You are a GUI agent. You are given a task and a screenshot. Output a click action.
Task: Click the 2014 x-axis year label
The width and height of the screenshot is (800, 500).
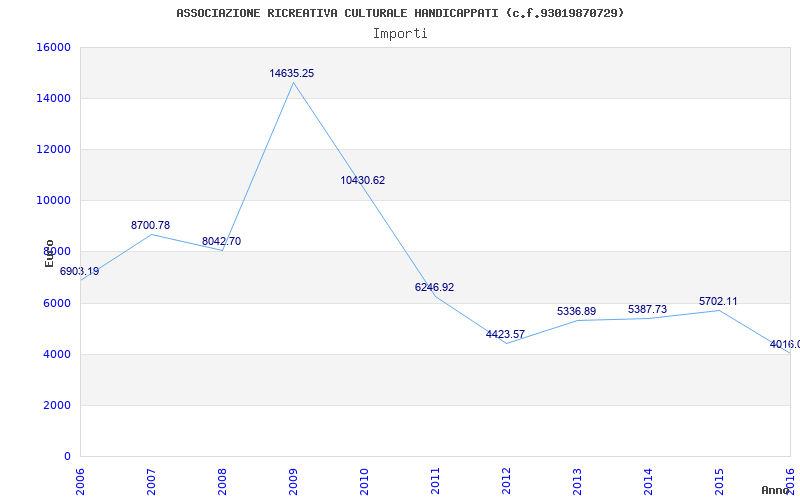pyautogui.click(x=648, y=482)
